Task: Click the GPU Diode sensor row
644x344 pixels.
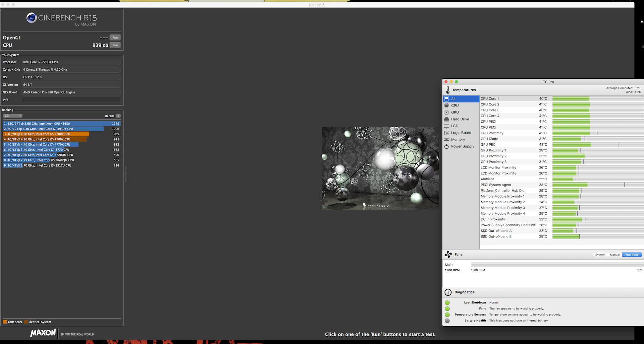Action: (562, 139)
